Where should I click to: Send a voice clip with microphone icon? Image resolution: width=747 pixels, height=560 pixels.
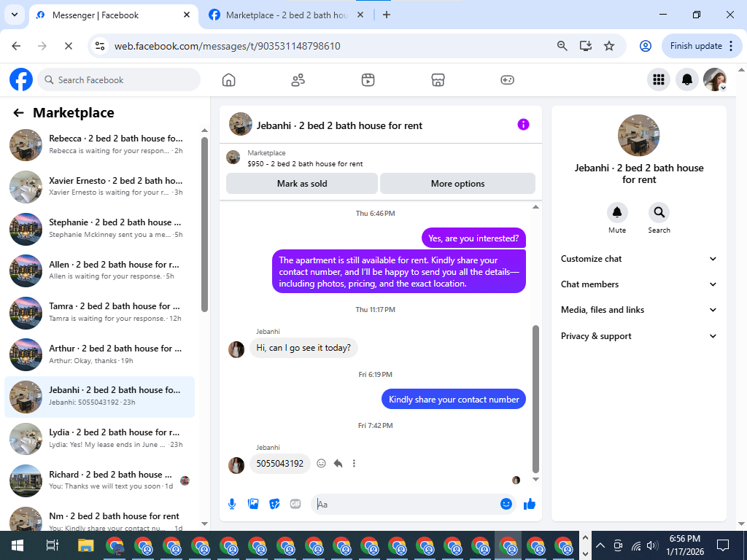(232, 504)
